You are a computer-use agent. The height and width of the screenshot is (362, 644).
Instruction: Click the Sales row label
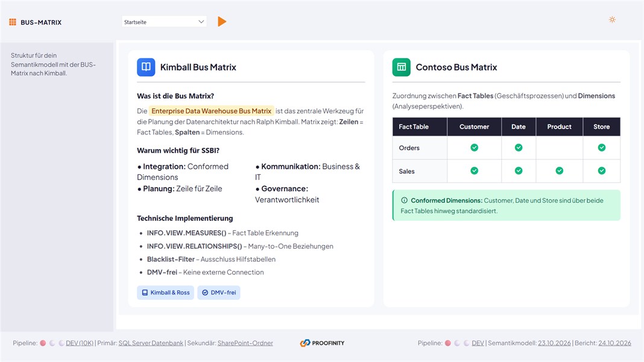click(406, 171)
